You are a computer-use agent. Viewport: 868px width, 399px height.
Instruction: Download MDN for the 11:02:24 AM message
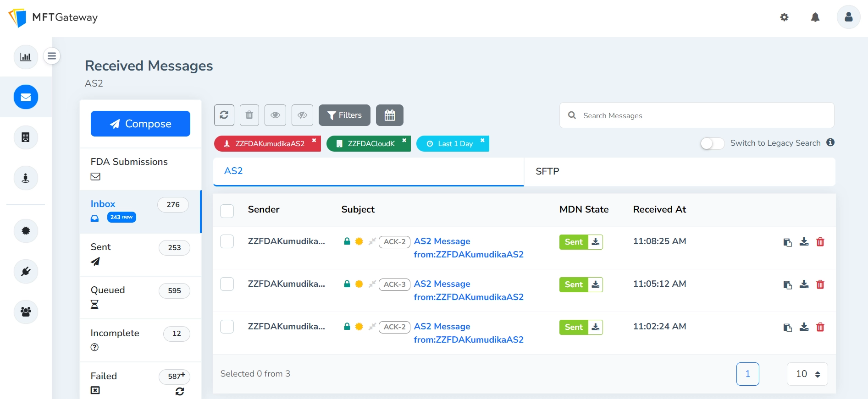tap(595, 327)
